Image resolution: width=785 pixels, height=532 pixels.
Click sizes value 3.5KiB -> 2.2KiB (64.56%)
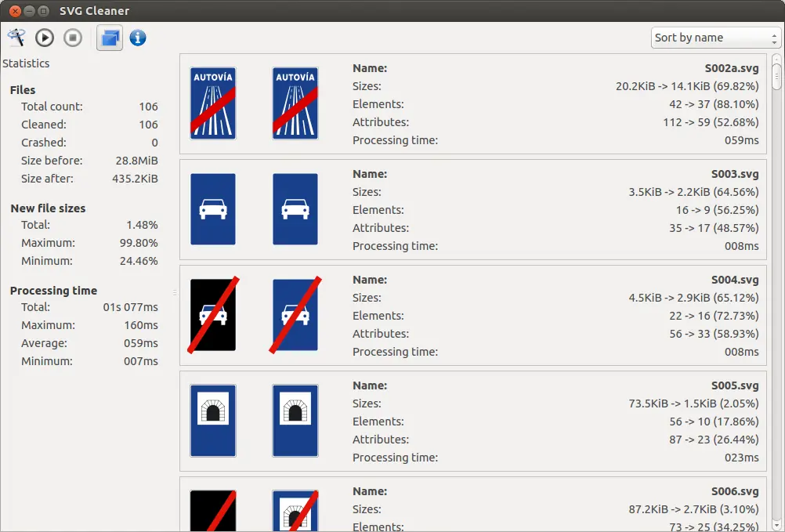[x=693, y=192]
